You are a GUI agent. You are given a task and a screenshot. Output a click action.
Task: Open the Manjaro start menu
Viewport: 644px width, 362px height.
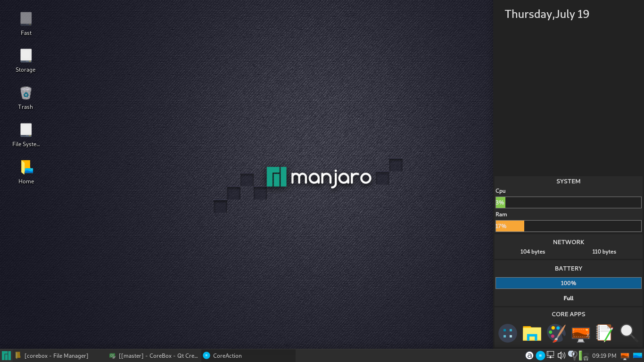pos(6,355)
